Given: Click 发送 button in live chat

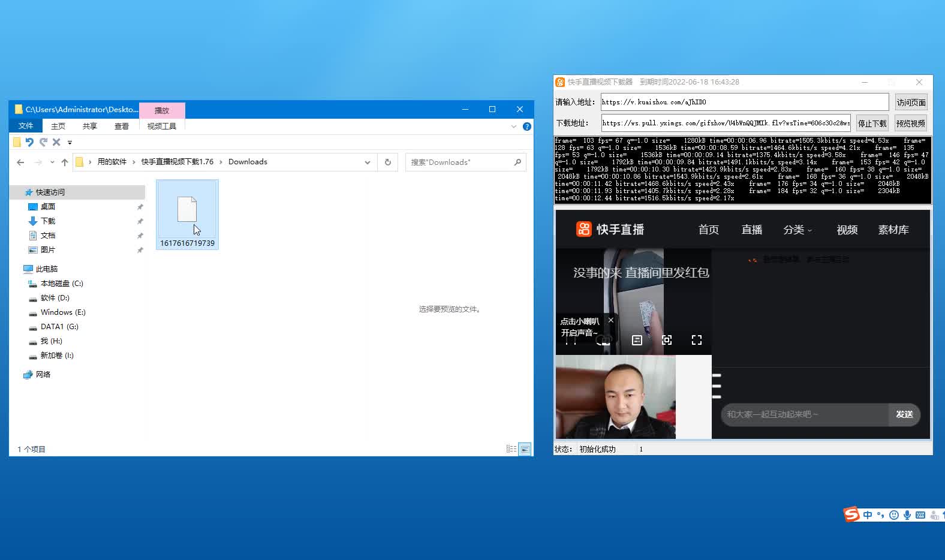Looking at the screenshot, I should (x=904, y=414).
